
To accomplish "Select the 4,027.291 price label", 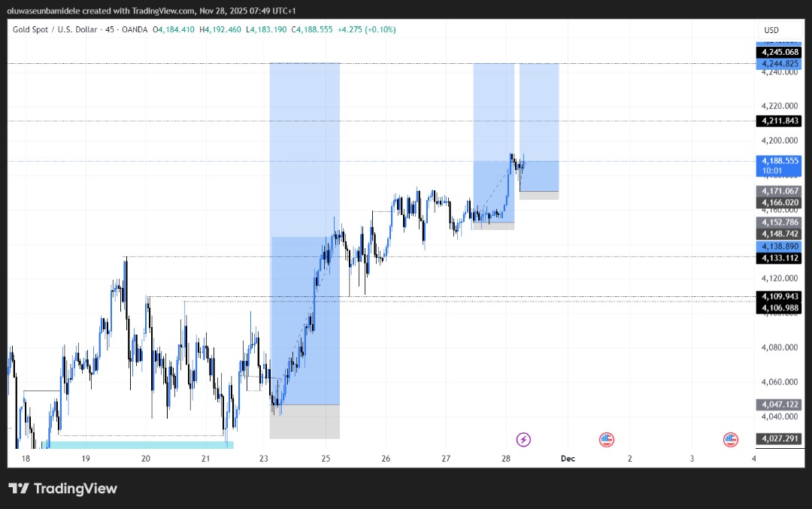I will click(x=779, y=438).
